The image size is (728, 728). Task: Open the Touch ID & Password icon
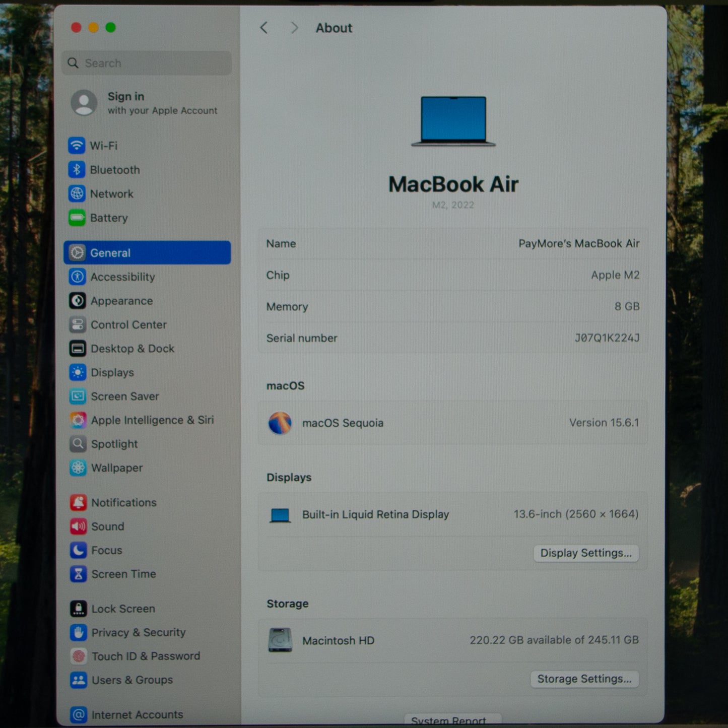pyautogui.click(x=79, y=656)
